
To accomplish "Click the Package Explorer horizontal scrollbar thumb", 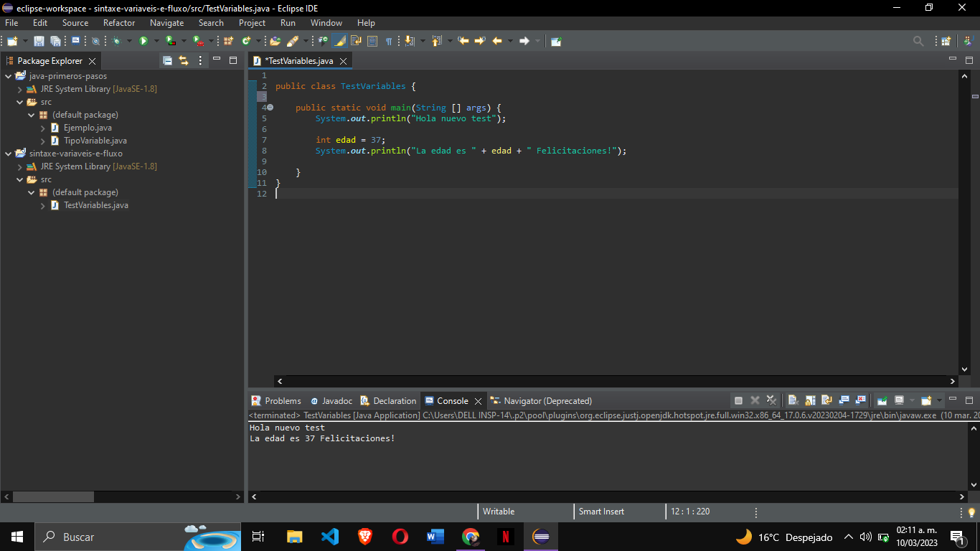I will tap(53, 496).
